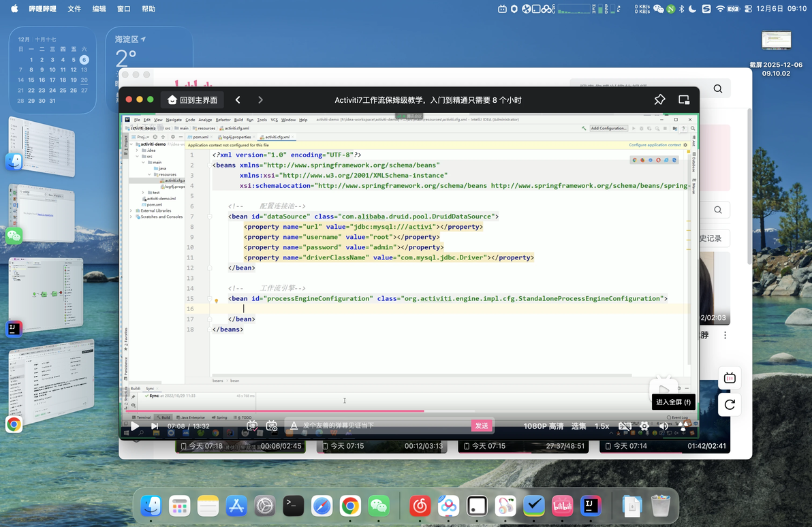This screenshot has height=527, width=812.
Task: Open Control Center in the menu bar
Action: (x=748, y=9)
